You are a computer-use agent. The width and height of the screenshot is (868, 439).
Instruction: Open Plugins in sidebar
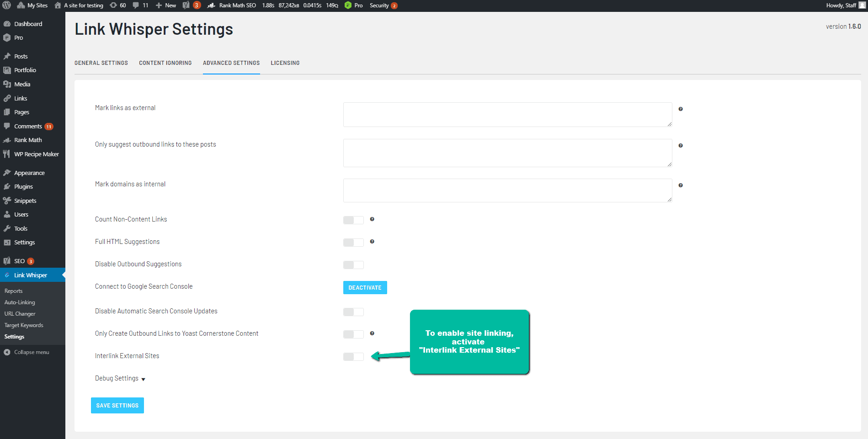coord(32,187)
